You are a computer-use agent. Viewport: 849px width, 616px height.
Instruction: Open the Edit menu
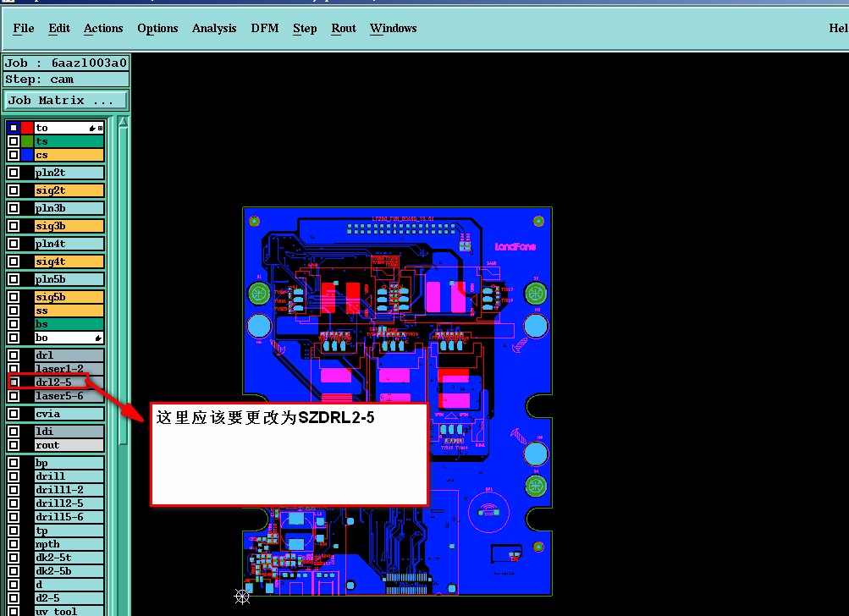[59, 28]
